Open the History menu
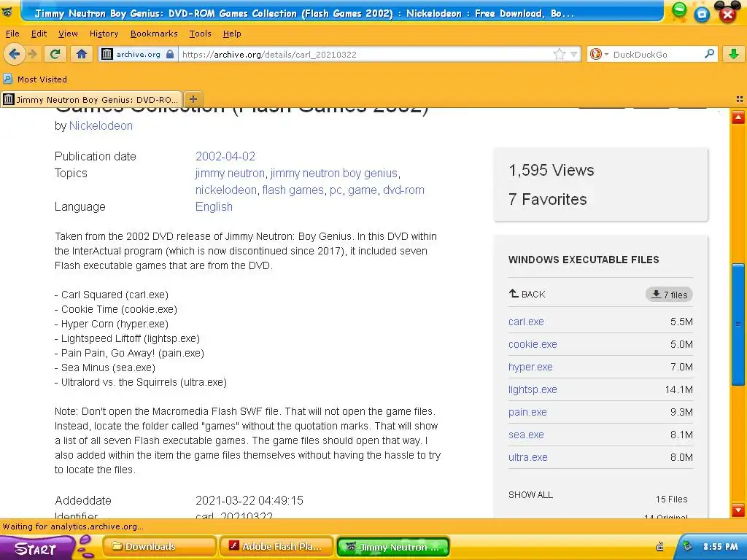The width and height of the screenshot is (747, 560). pyautogui.click(x=104, y=34)
